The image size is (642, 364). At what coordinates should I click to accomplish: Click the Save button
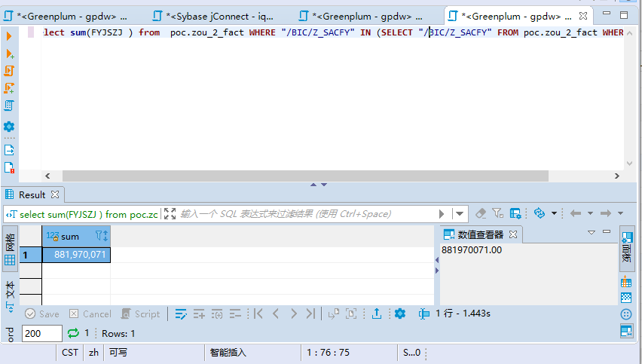point(41,314)
